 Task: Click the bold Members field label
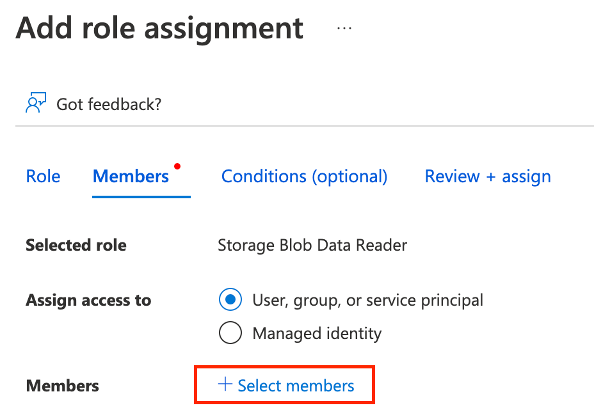point(63,386)
